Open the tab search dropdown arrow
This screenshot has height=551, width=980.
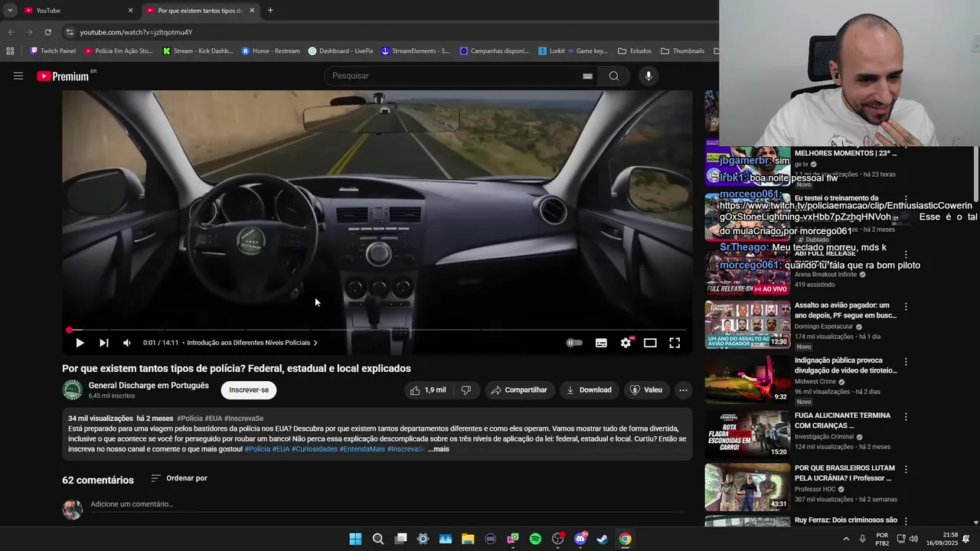[9, 10]
